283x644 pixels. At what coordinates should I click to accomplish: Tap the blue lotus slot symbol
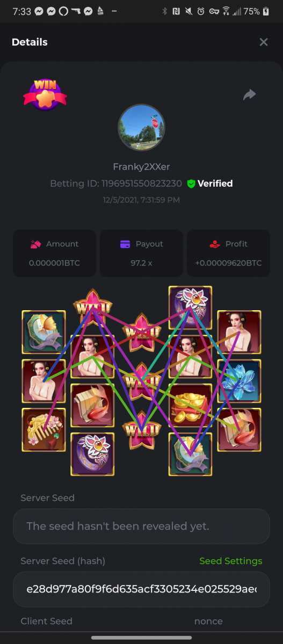tap(239, 381)
